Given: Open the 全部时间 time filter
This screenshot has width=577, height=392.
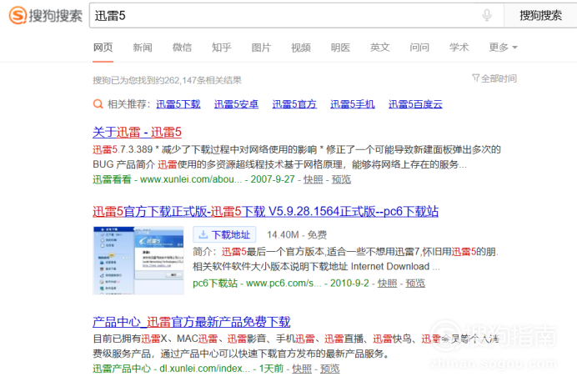Looking at the screenshot, I should click(x=494, y=78).
